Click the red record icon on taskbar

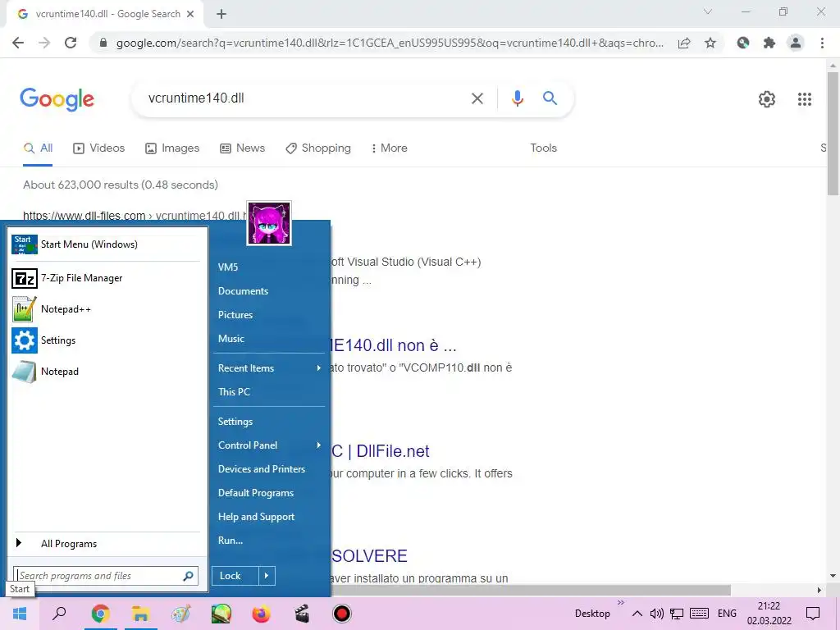(342, 614)
